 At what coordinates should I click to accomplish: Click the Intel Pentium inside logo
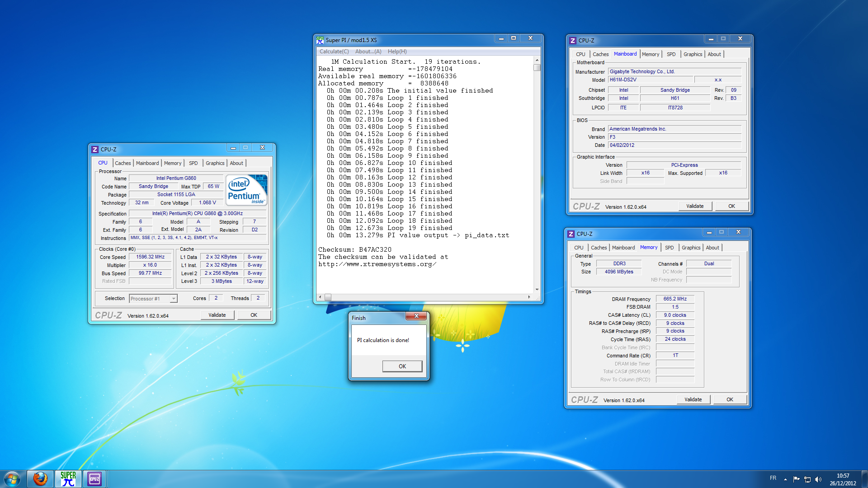pyautogui.click(x=247, y=190)
